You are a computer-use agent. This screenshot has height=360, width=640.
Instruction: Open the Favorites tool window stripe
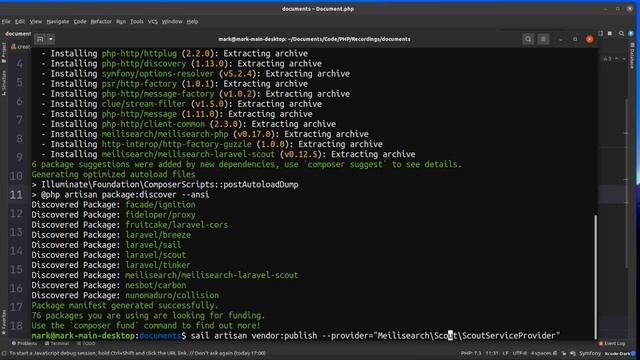pos(4,322)
